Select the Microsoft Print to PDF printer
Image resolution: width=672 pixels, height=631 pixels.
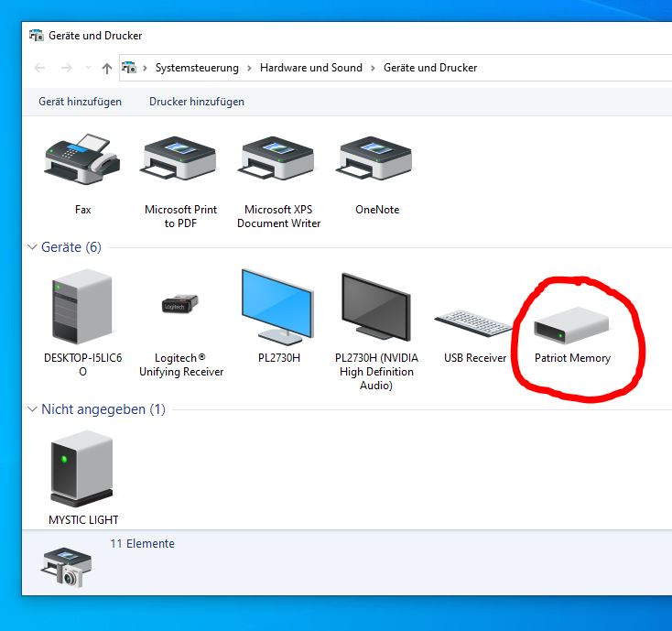pyautogui.click(x=180, y=158)
